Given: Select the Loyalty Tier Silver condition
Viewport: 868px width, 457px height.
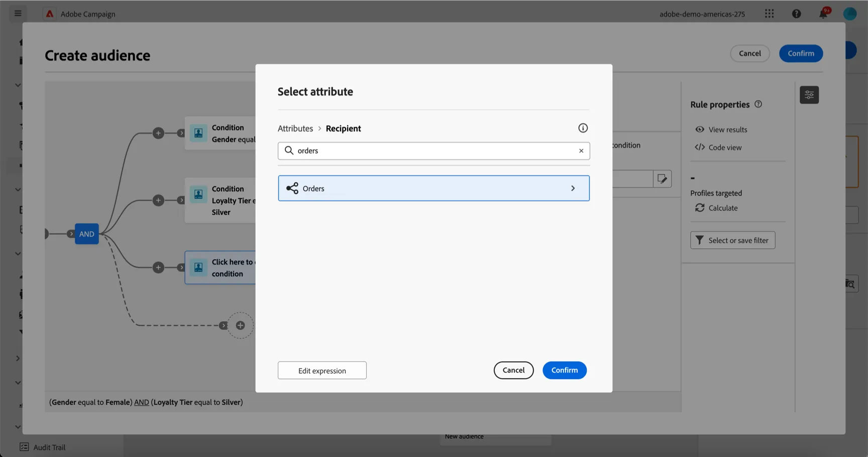Looking at the screenshot, I should [x=221, y=201].
